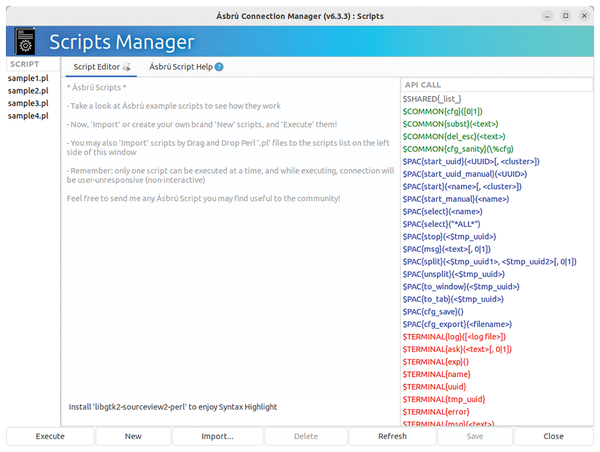The height and width of the screenshot is (452, 600).
Task: Click the Script Editor tab pencil icon
Action: 126,67
